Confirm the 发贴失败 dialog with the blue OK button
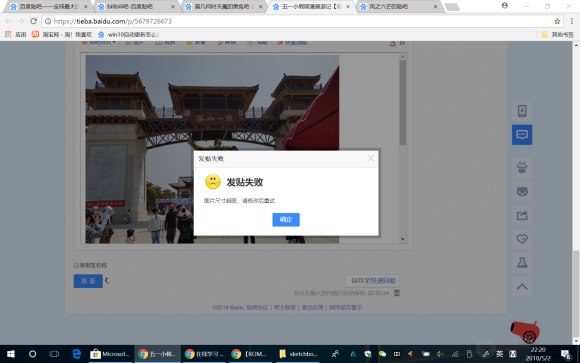Screen dimensions: 580x363 tap(286, 219)
